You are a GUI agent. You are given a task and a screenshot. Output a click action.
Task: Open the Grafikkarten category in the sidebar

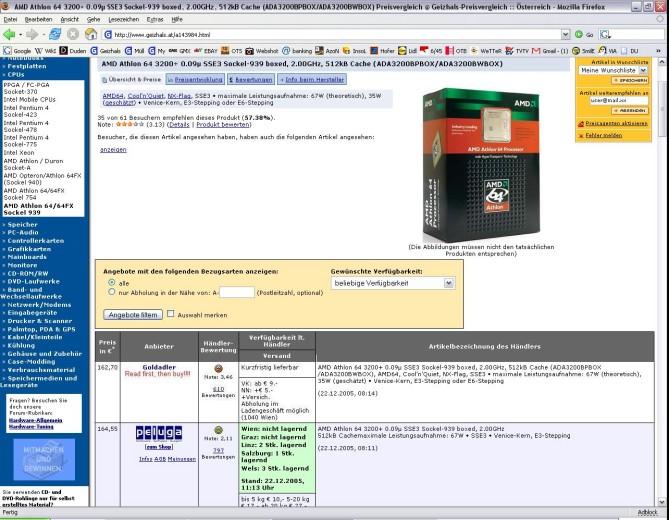click(29, 249)
